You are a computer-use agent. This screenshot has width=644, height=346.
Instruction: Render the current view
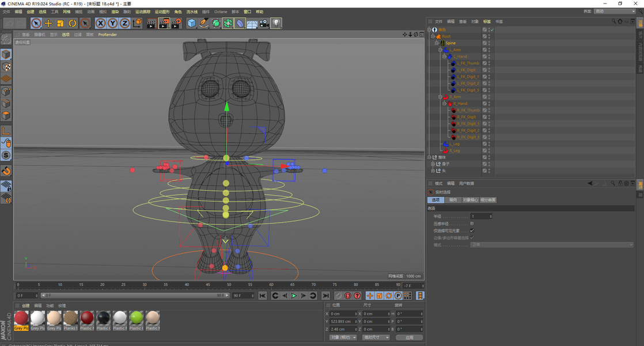pos(151,24)
